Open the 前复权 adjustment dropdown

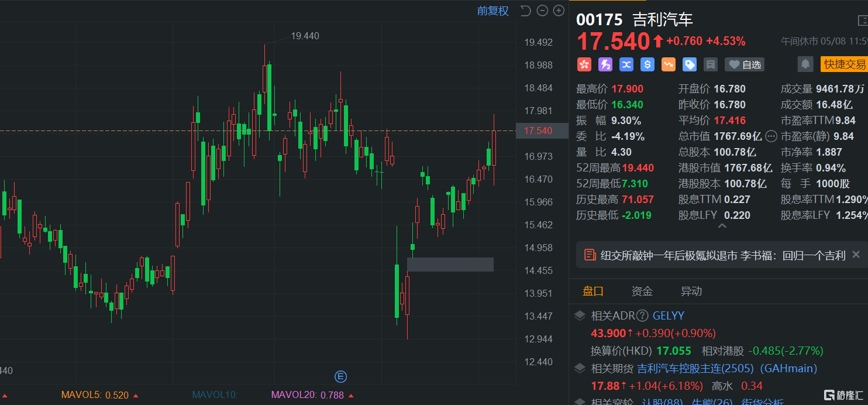(493, 11)
